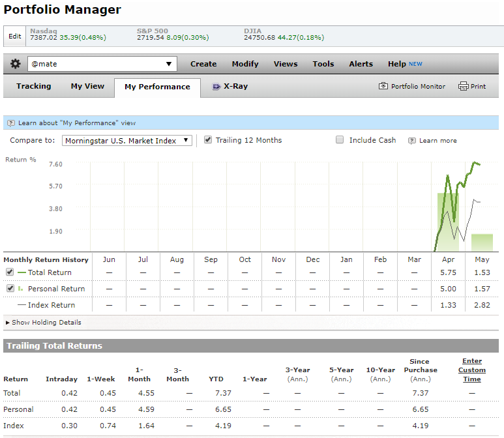Click the Print link
The height and width of the screenshot is (438, 504).
click(x=478, y=87)
